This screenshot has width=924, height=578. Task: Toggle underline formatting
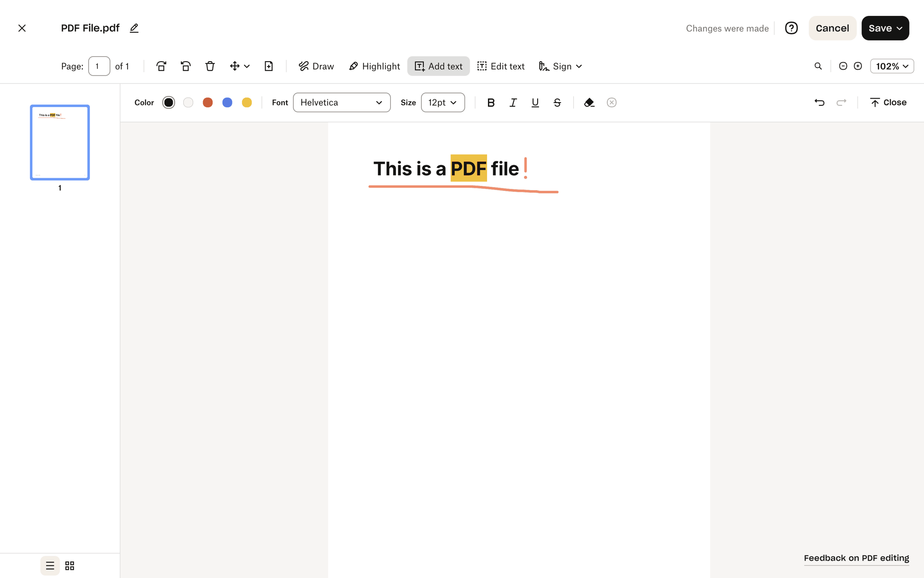click(535, 102)
